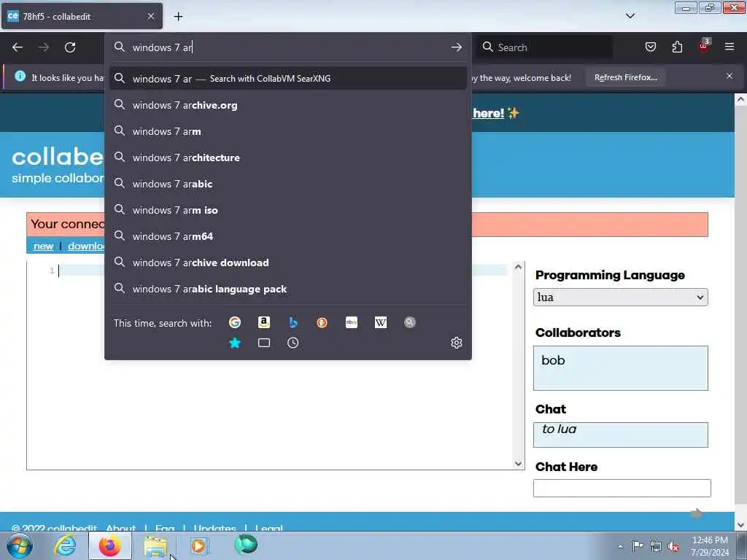
Task: Expand the list all tabs chevron
Action: pos(630,16)
